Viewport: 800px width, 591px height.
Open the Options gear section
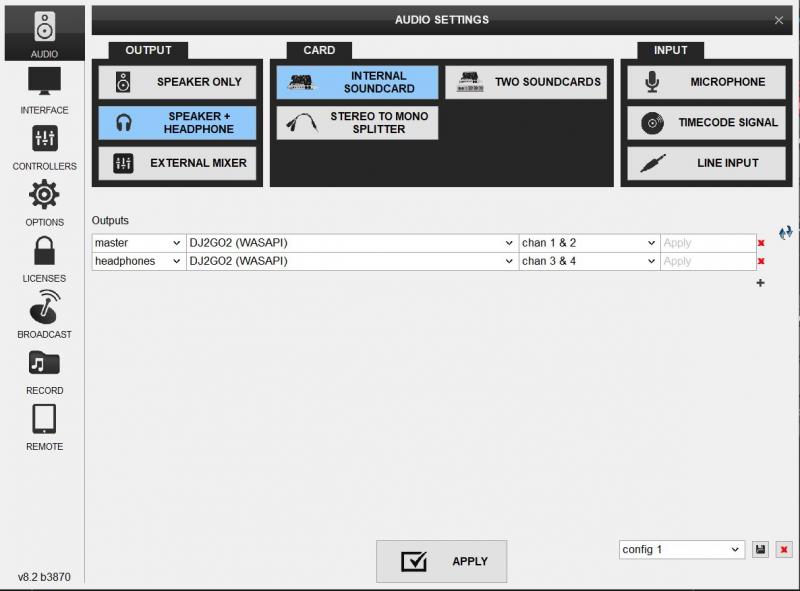pyautogui.click(x=44, y=203)
